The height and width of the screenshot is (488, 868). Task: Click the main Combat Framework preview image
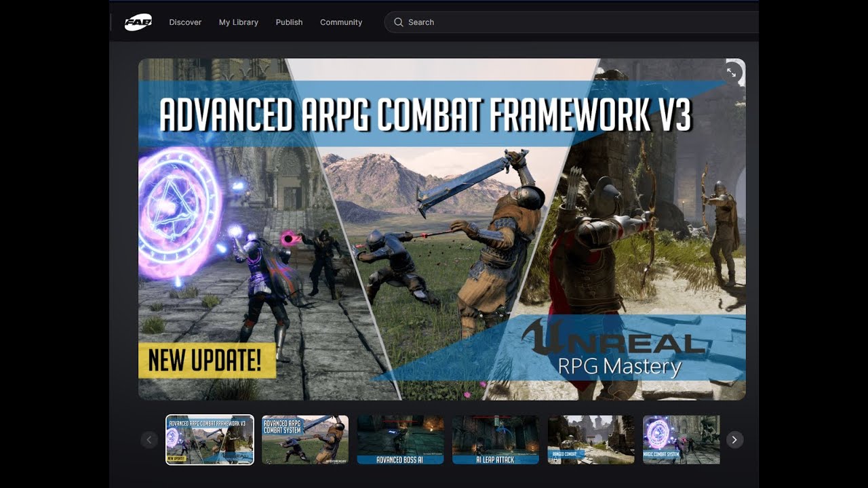tap(442, 229)
